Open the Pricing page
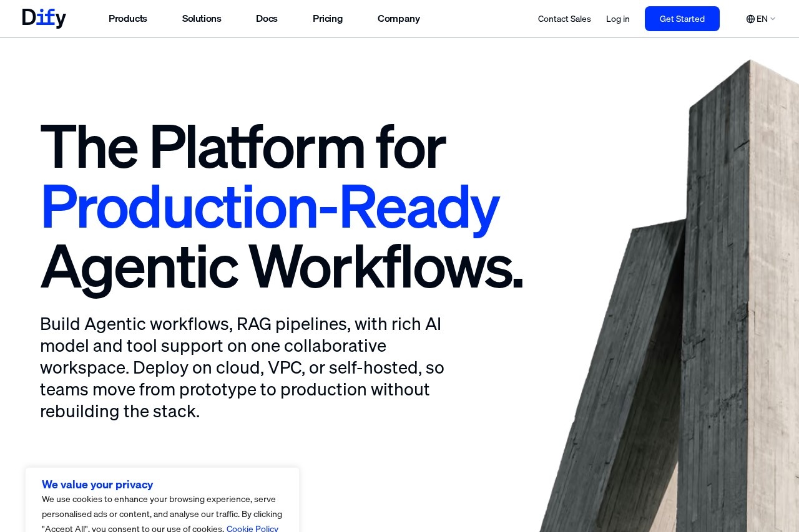Viewport: 799px width, 532px height. pos(328,19)
